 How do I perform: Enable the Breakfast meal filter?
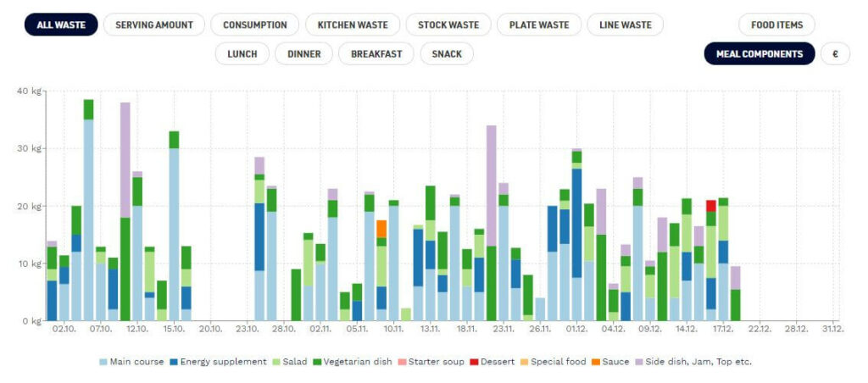(x=376, y=54)
